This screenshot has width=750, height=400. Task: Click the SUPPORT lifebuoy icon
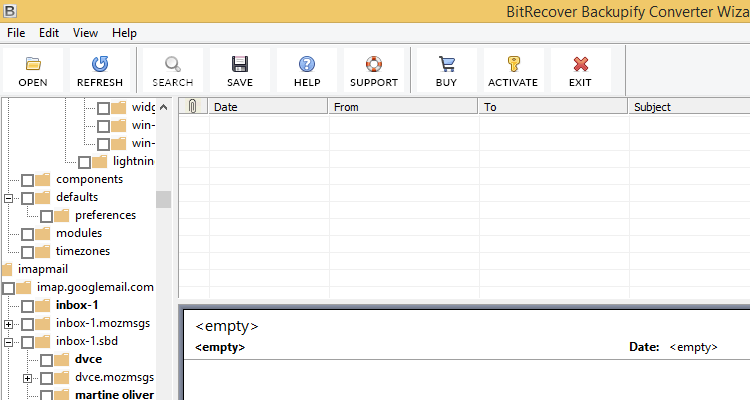coord(374,64)
